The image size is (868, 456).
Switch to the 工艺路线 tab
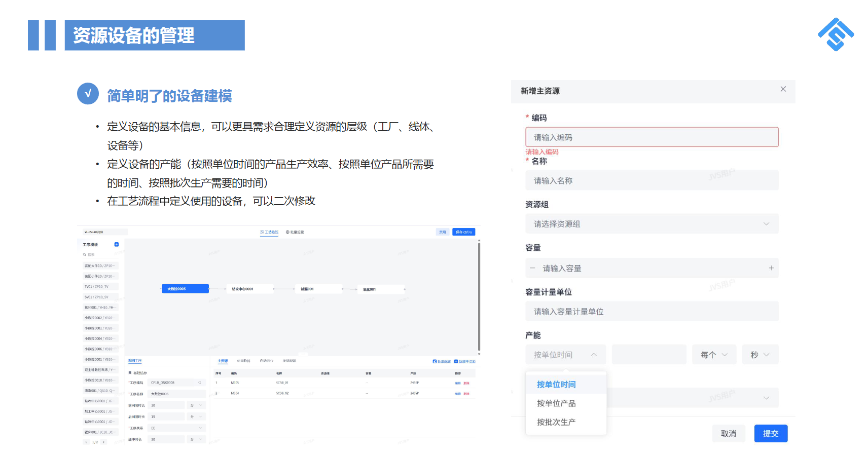(x=269, y=232)
